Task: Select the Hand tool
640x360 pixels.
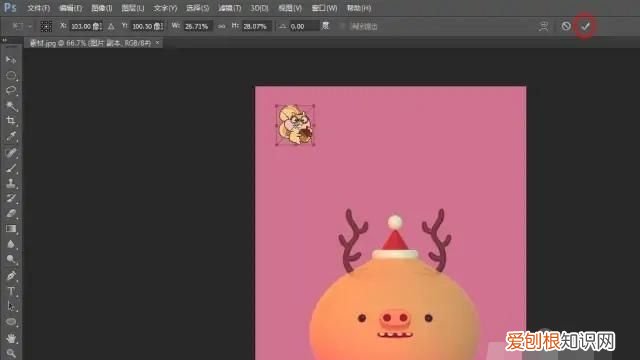Action: pos(11,338)
